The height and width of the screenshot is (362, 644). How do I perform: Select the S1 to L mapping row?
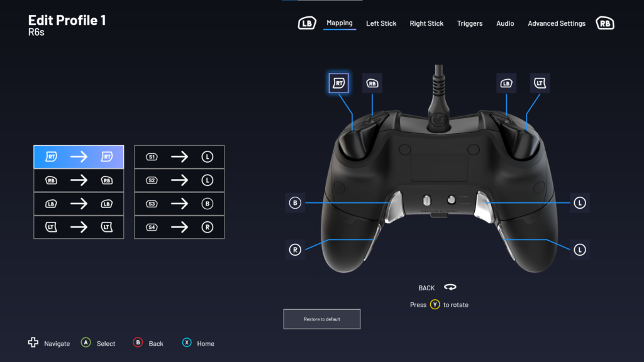click(x=179, y=157)
